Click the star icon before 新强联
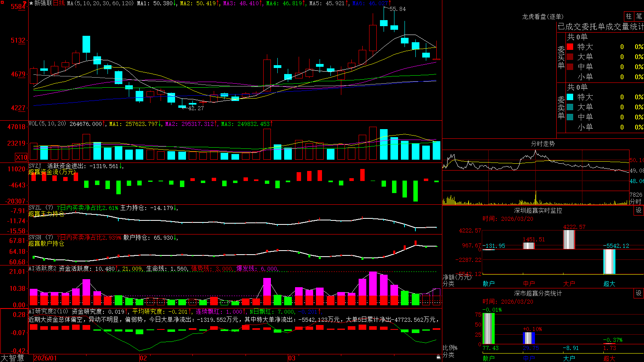Viewport: 644px width, 362px height. point(31,3)
